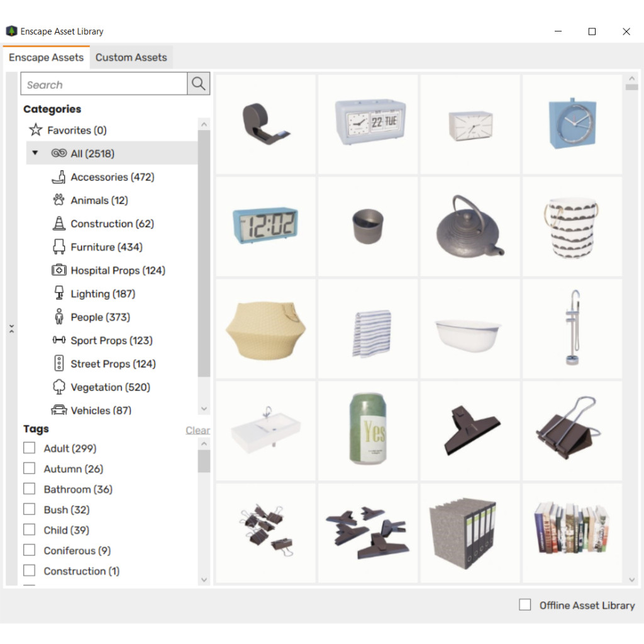The height and width of the screenshot is (644, 644).
Task: Maximize the Enscape Asset Library window
Action: pos(592,31)
